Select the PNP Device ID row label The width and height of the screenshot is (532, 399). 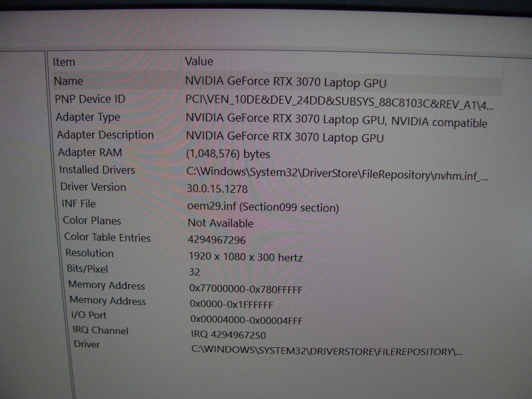[x=90, y=99]
